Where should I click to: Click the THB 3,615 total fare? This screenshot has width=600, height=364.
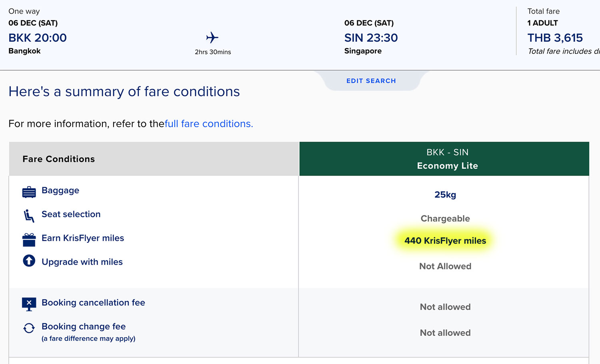coord(555,38)
